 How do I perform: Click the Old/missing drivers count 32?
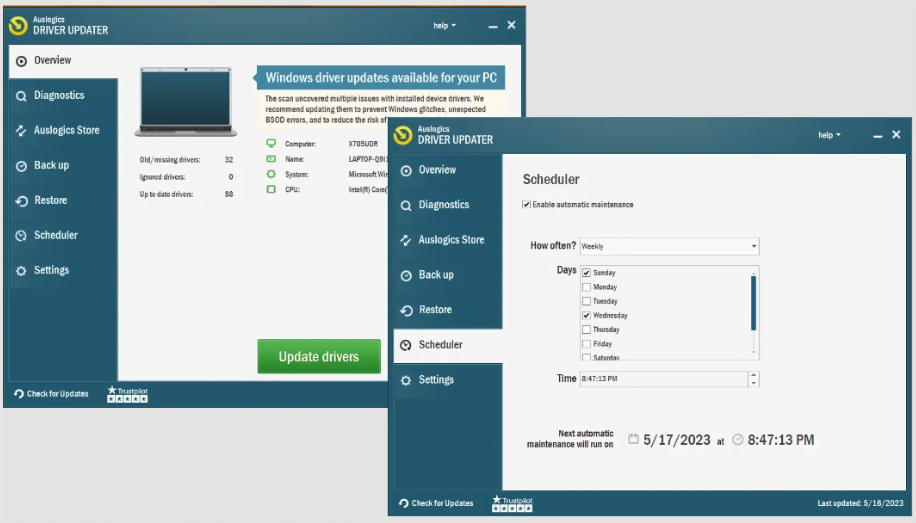tap(229, 160)
